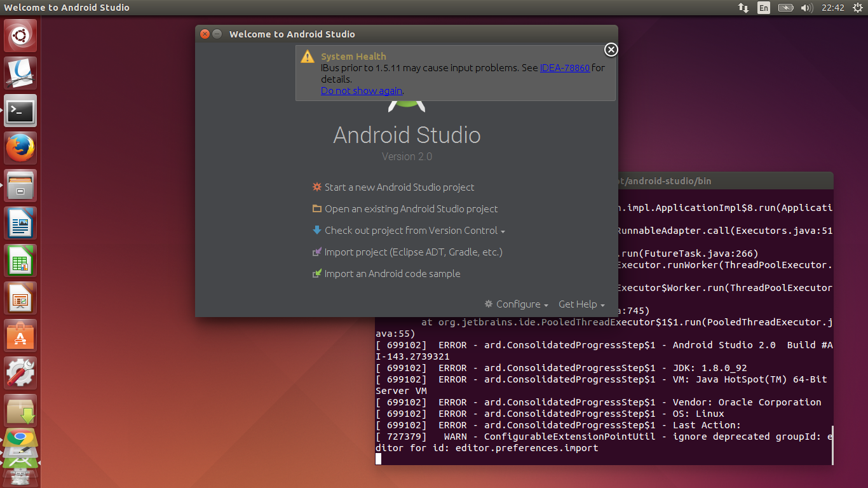Click 'editor for id: editor.preferences.import' terminal line
Viewport: 868px width, 488px height.
[x=487, y=448]
